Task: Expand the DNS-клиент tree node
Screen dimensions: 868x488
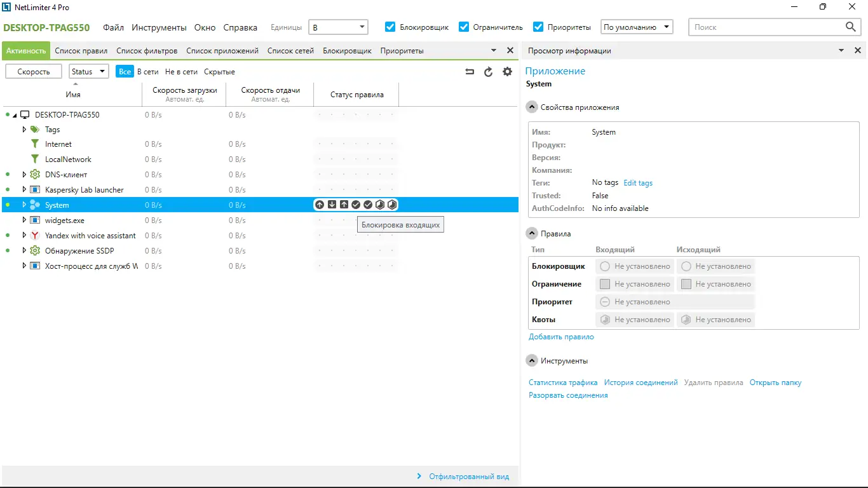Action: click(x=25, y=174)
